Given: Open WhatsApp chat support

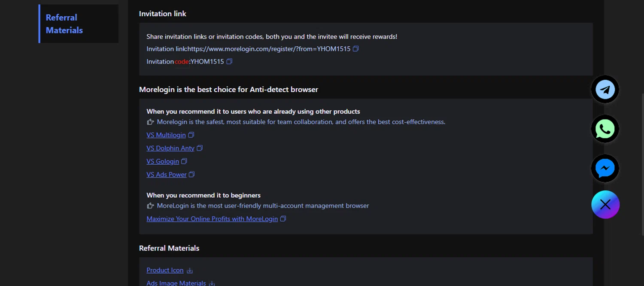Looking at the screenshot, I should pyautogui.click(x=605, y=129).
